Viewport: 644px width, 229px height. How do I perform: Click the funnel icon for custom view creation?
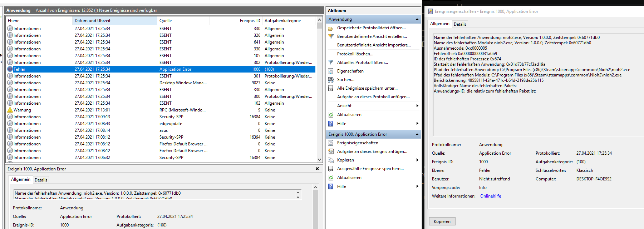[x=331, y=36]
